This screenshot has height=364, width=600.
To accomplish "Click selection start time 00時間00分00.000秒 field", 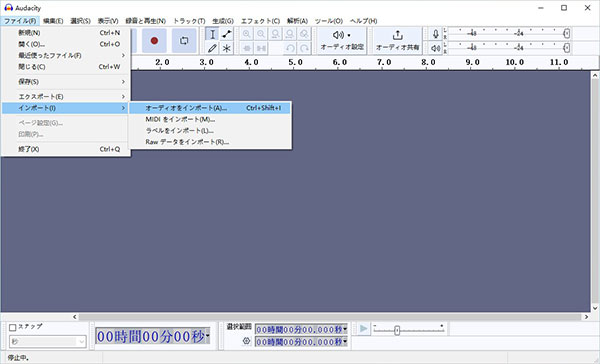I will click(302, 329).
